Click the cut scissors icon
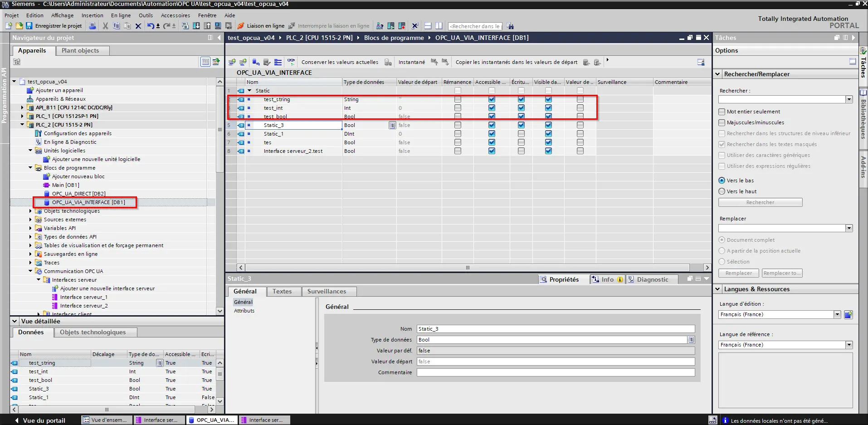Screen dimensions: 868x425 pyautogui.click(x=105, y=26)
